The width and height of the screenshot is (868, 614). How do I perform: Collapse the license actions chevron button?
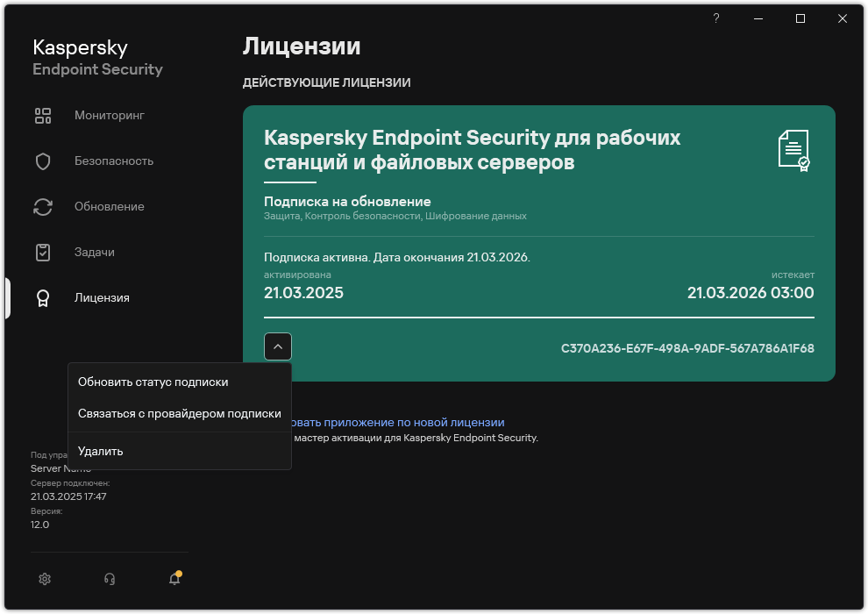pyautogui.click(x=278, y=347)
